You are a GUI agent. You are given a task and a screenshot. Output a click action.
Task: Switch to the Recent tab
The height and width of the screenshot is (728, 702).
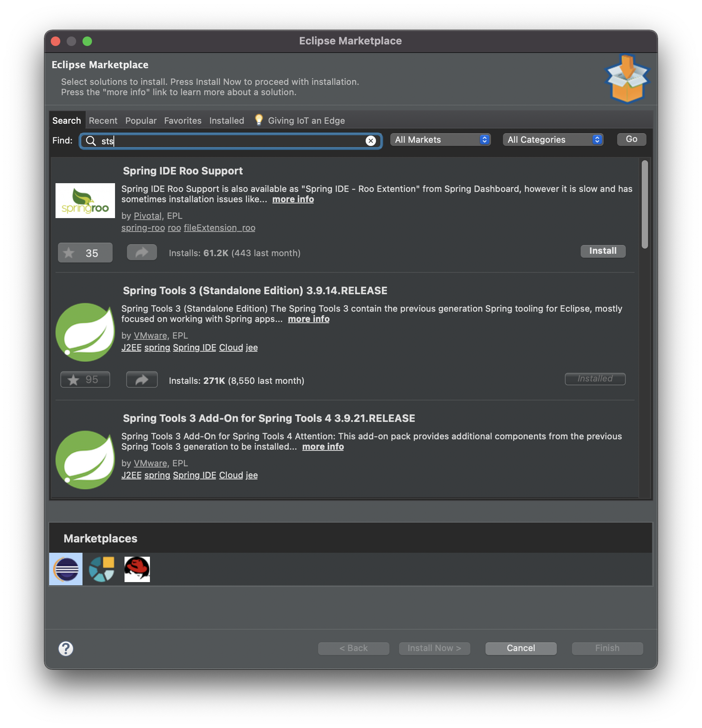[x=103, y=121]
